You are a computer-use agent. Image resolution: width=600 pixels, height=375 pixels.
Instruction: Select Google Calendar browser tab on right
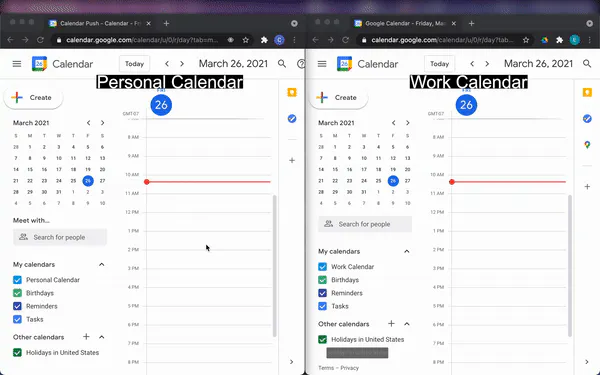[405, 23]
